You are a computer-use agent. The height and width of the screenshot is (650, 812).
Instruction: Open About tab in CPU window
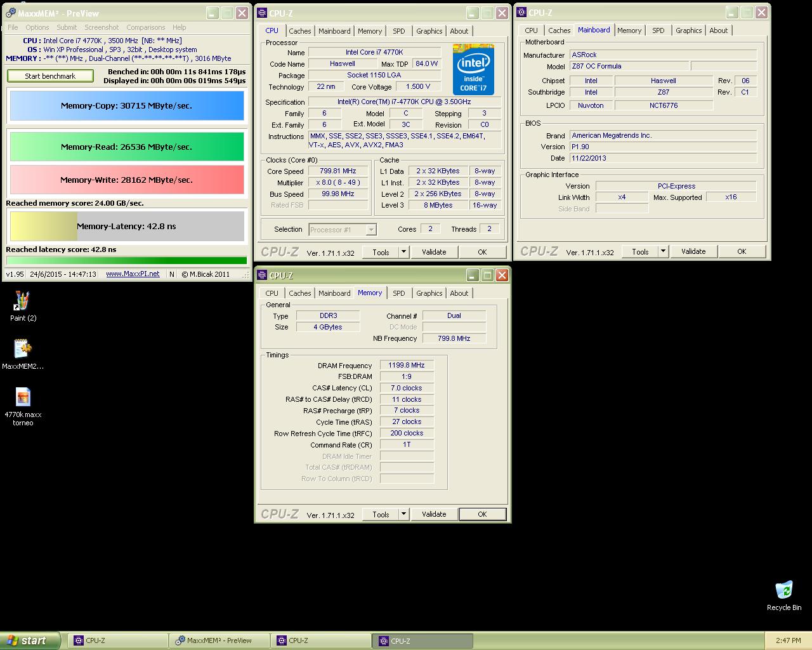click(x=459, y=31)
